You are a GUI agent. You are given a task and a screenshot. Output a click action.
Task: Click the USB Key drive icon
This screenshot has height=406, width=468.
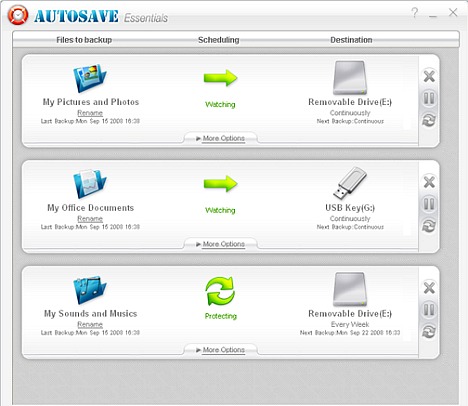click(x=350, y=183)
